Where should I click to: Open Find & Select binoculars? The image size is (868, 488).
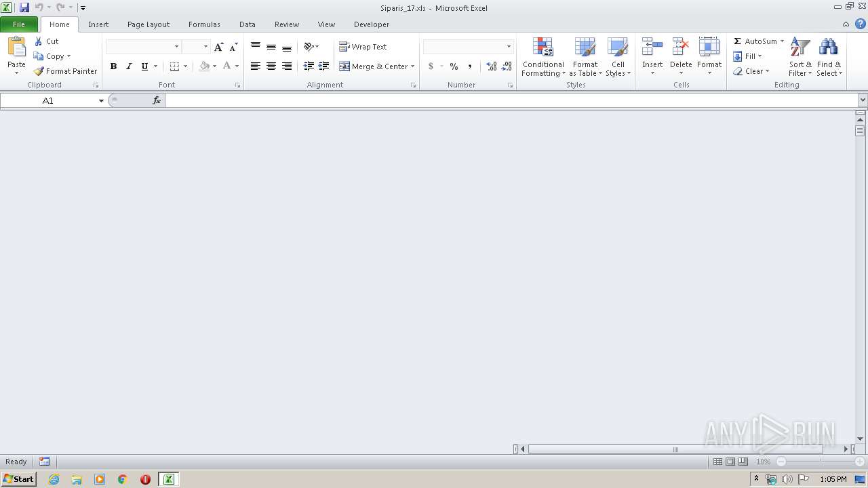coord(829,57)
